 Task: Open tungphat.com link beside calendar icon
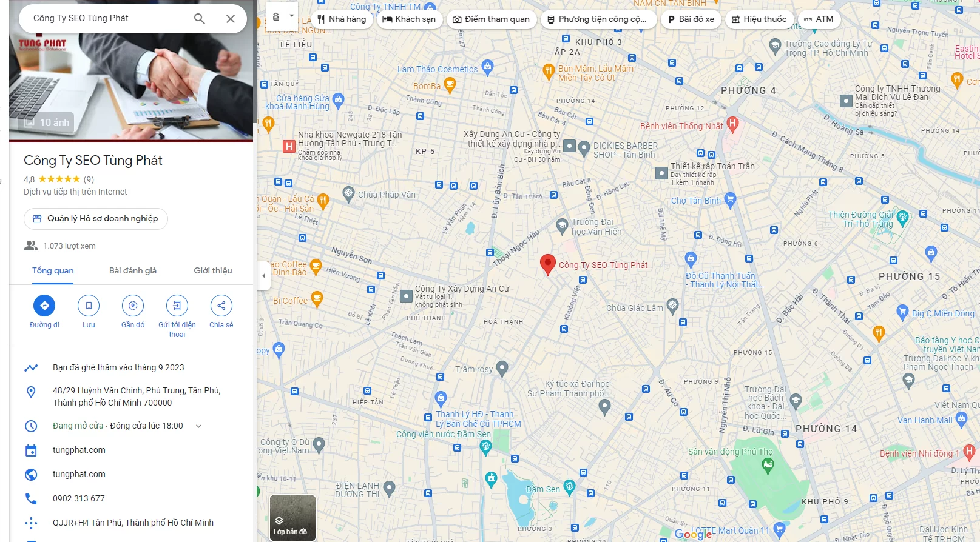click(x=79, y=450)
